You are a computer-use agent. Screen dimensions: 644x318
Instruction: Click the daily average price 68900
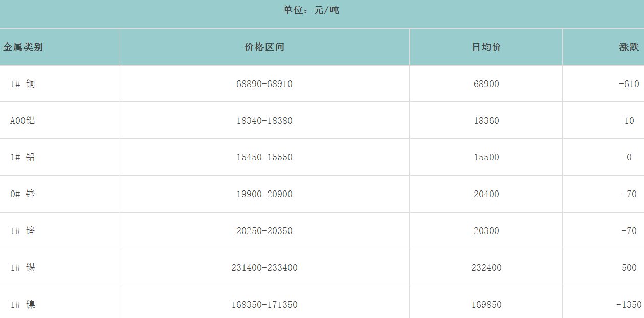tap(486, 84)
